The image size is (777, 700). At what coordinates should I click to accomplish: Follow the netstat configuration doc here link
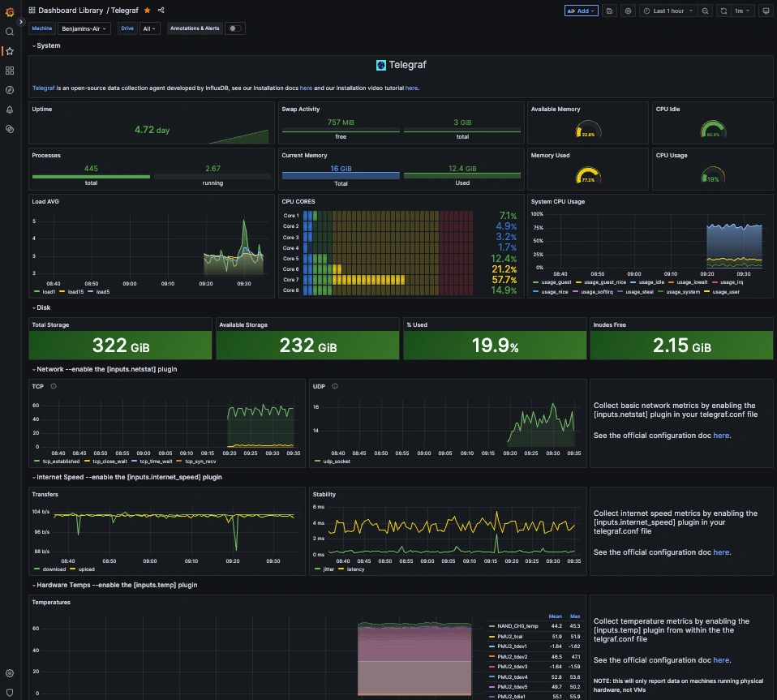coord(721,436)
